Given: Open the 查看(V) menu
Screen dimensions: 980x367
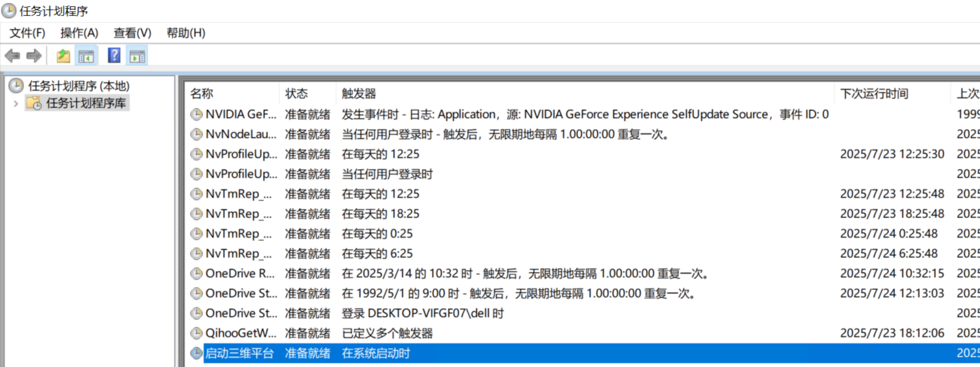Looking at the screenshot, I should (x=133, y=33).
